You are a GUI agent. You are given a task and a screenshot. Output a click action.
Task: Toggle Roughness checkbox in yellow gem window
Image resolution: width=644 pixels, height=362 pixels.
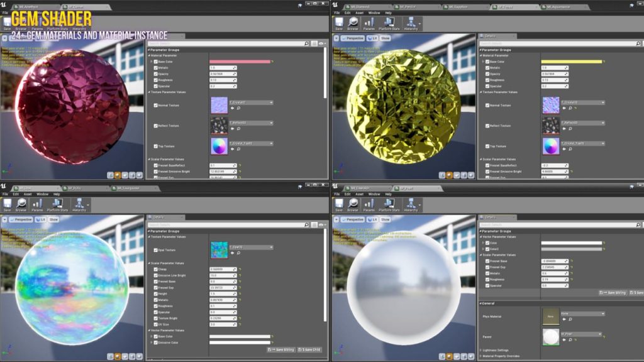[487, 80]
